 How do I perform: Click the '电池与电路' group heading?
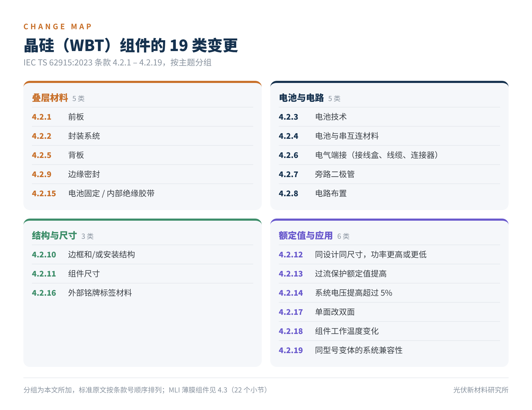click(301, 98)
